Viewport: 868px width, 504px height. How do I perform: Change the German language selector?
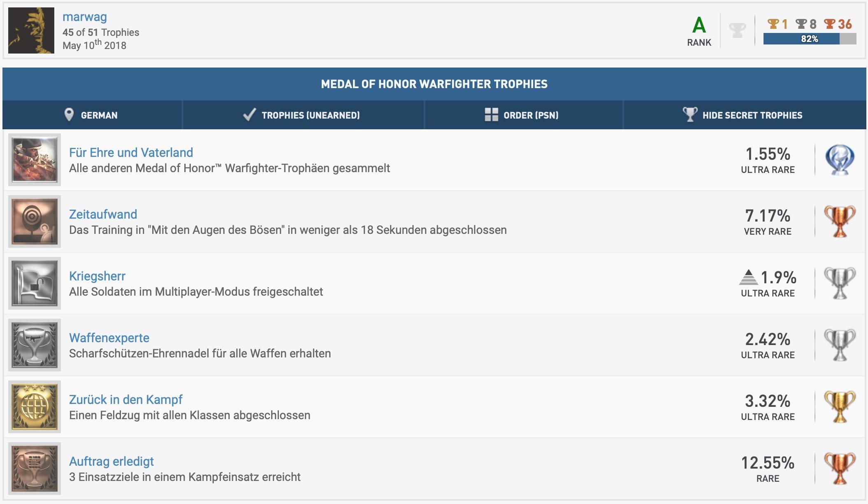(x=92, y=115)
